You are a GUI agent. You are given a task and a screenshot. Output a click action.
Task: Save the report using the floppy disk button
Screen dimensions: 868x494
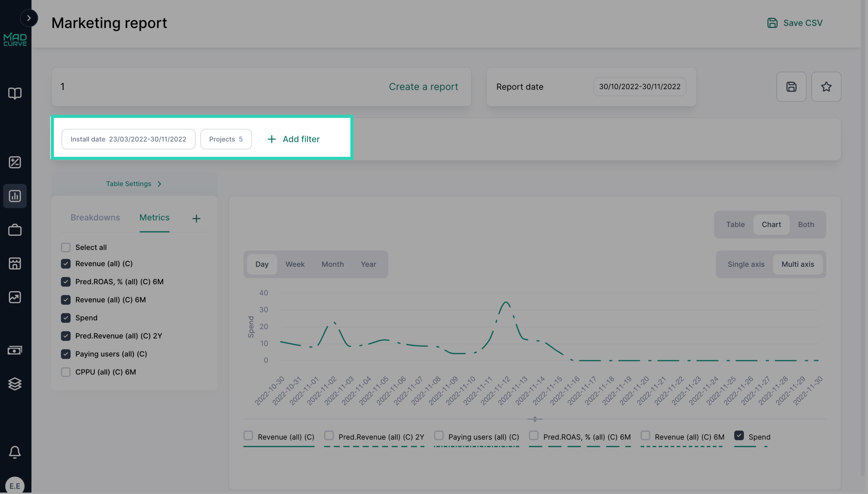pyautogui.click(x=791, y=87)
